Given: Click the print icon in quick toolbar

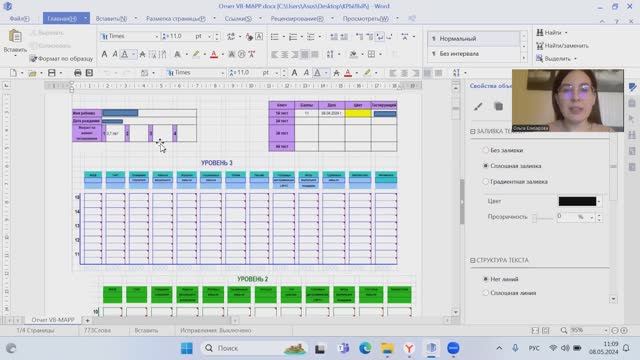Looking at the screenshot, I should (78, 73).
